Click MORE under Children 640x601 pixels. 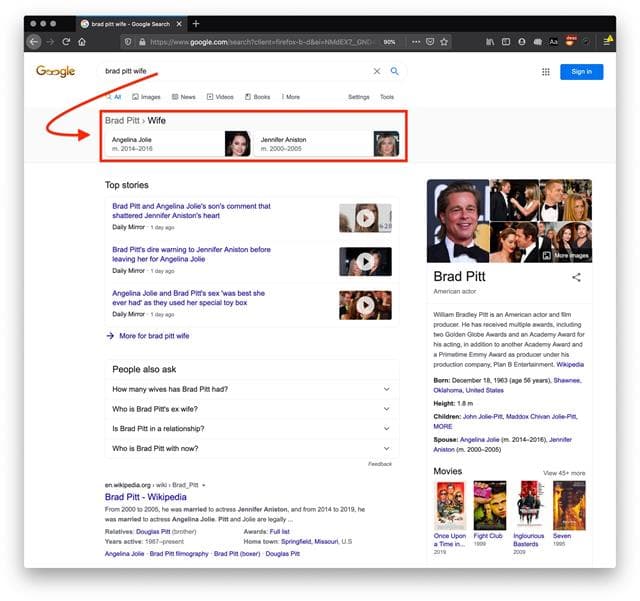pyautogui.click(x=443, y=426)
